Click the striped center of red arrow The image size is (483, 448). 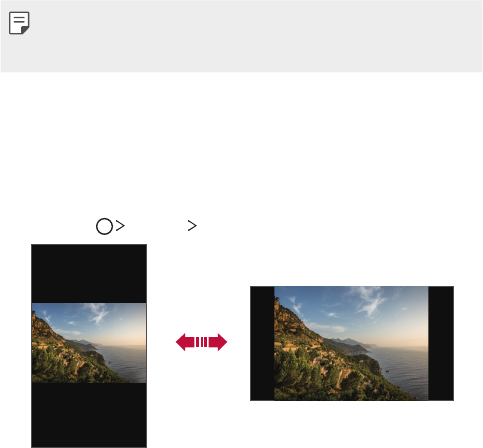tap(201, 342)
